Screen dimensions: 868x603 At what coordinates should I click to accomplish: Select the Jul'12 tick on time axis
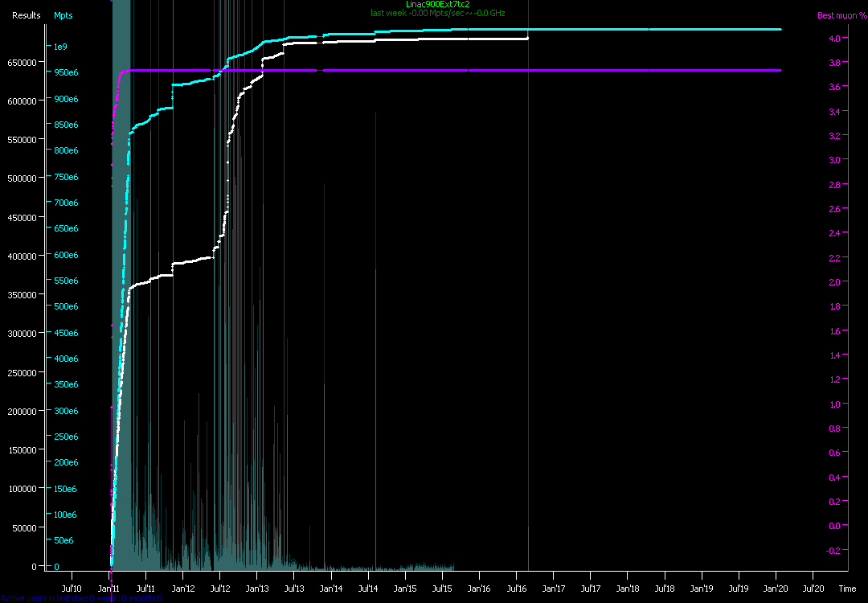pos(220,589)
